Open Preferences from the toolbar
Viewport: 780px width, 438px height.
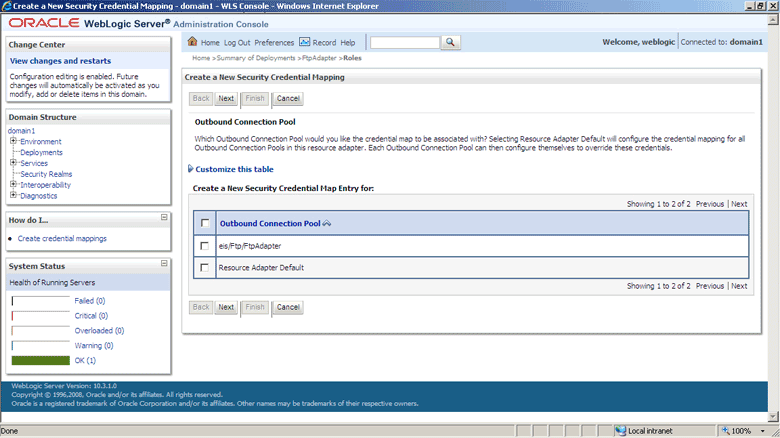click(x=274, y=43)
